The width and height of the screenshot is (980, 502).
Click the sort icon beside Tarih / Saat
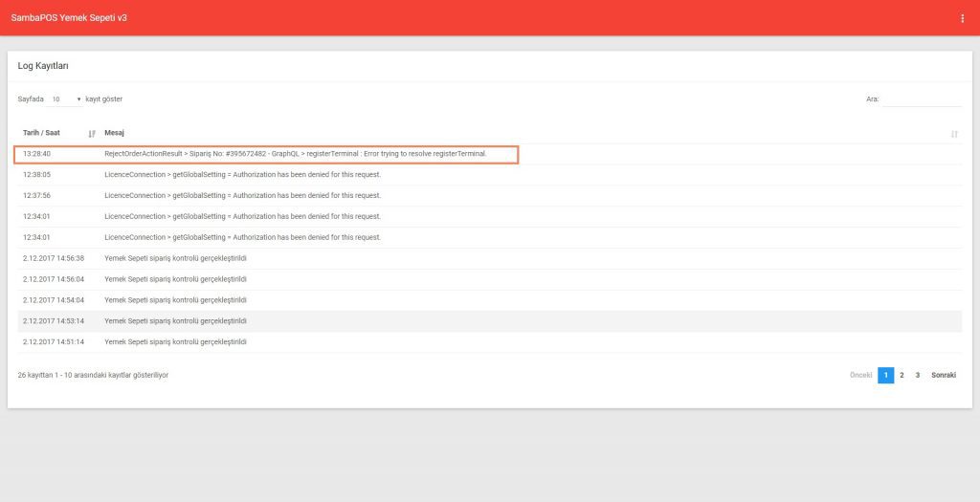(x=92, y=133)
